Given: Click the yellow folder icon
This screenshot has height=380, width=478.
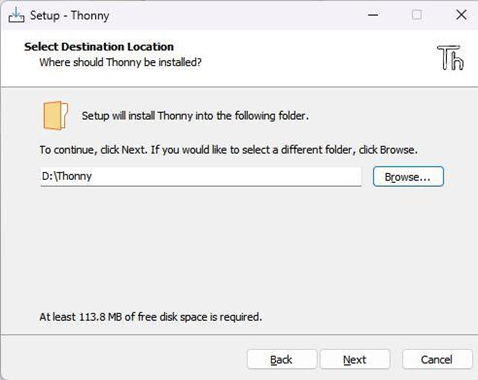Looking at the screenshot, I should click(55, 115).
